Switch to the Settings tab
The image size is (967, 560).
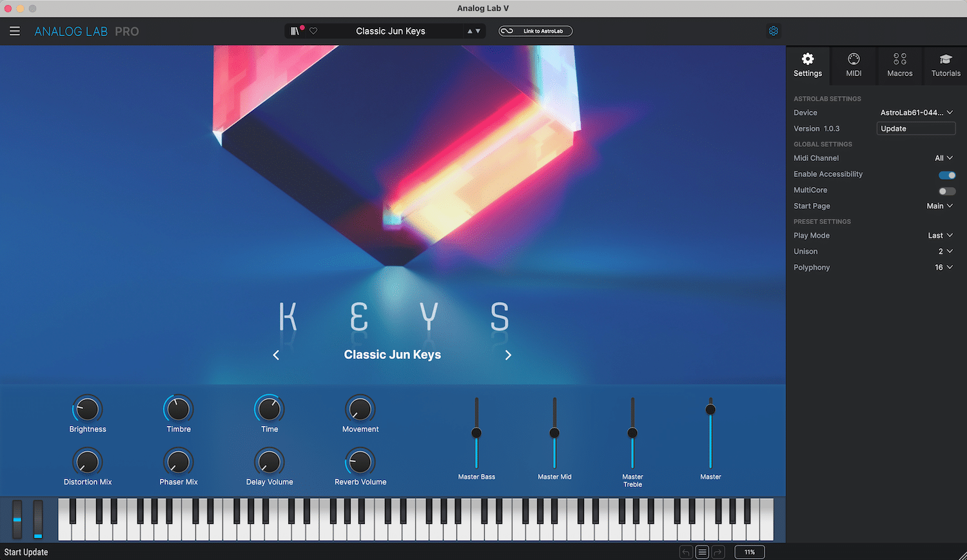click(808, 65)
